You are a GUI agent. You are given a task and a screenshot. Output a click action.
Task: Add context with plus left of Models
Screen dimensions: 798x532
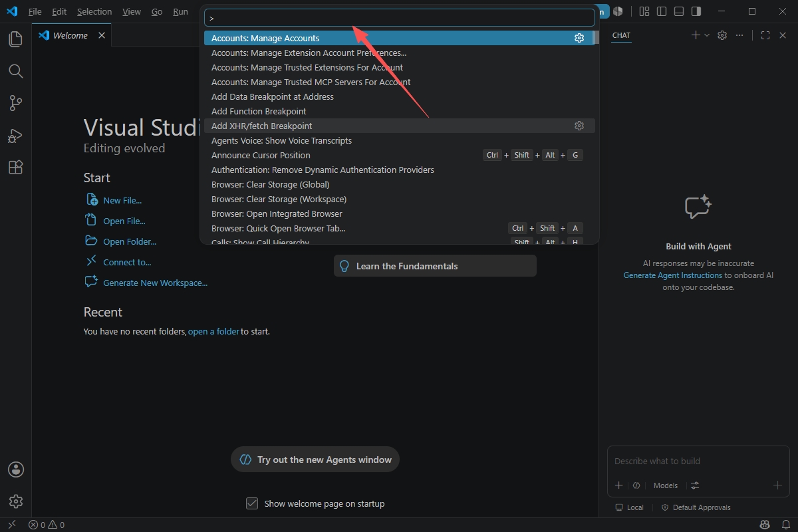tap(618, 485)
